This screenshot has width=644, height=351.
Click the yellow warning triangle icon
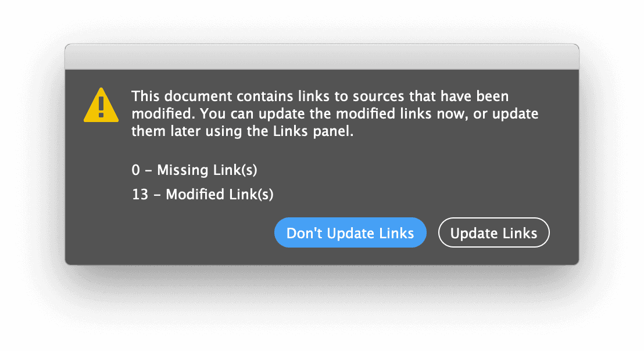[101, 106]
